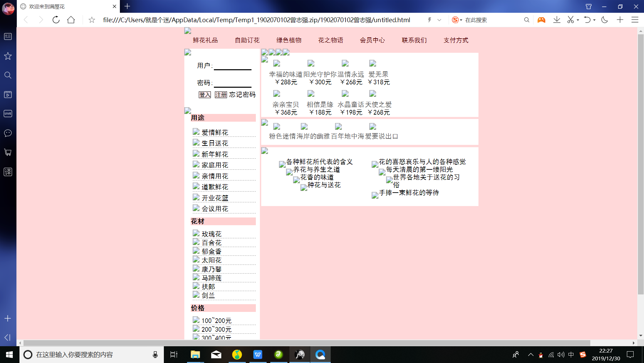Viewport: 644px width, 363px height.
Task: Add a sidebar app with plus icon
Action: click(8, 318)
